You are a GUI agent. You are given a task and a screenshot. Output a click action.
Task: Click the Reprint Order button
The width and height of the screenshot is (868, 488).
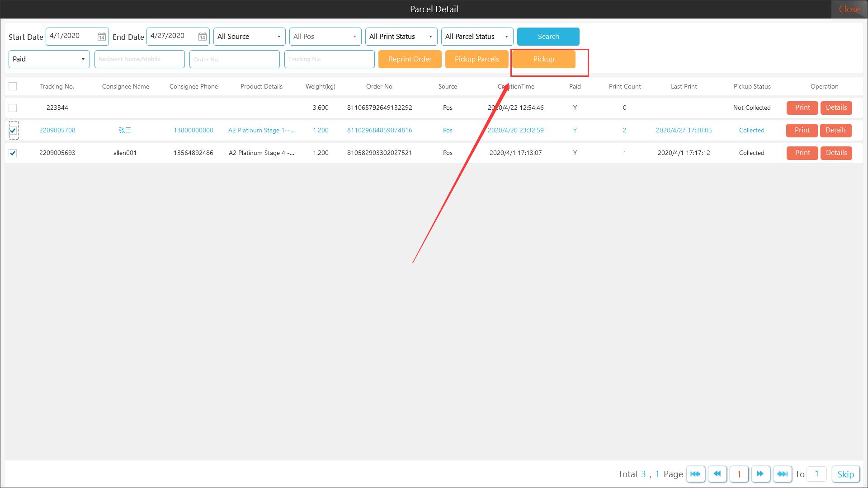pos(410,59)
